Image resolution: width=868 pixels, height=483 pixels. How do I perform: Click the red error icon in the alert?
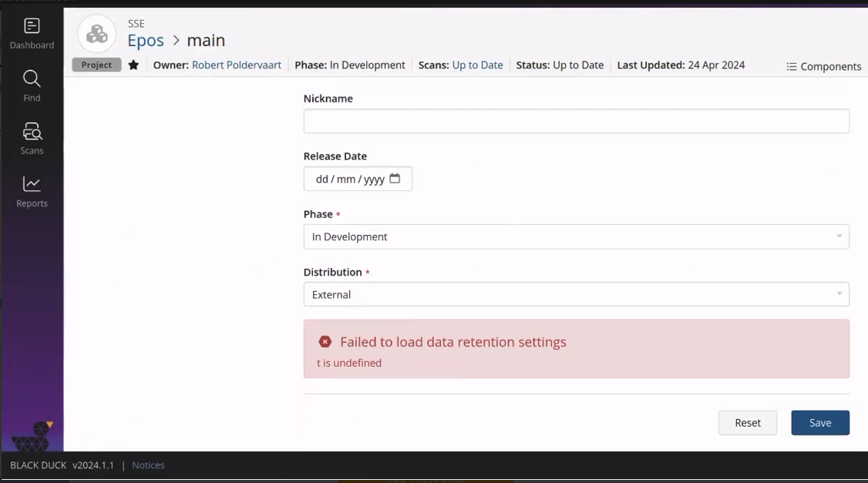(324, 341)
